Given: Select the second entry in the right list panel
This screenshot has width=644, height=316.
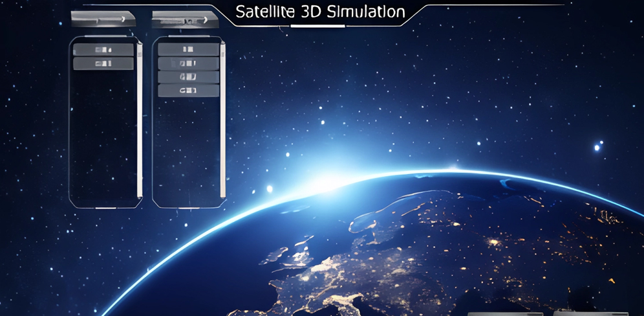Looking at the screenshot, I should tap(189, 63).
